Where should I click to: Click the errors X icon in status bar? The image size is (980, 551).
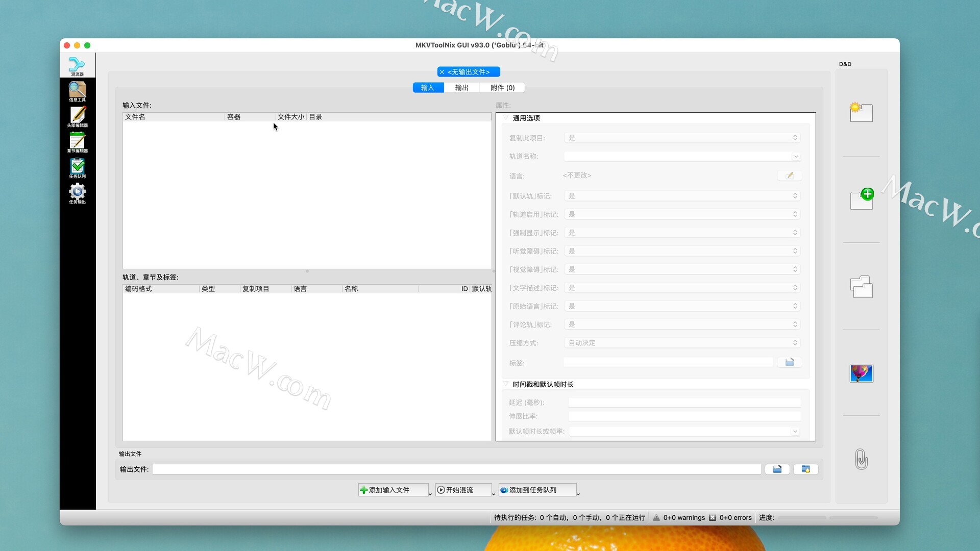[x=713, y=517]
